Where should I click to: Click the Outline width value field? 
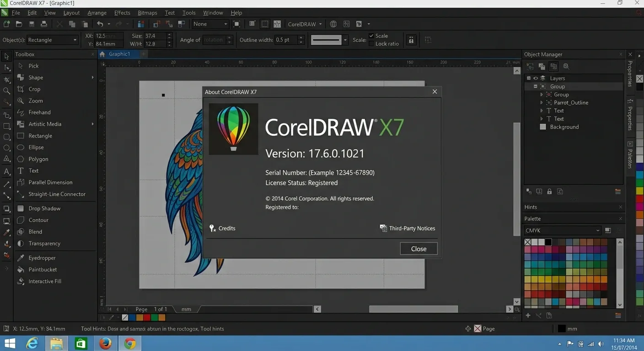[286, 40]
